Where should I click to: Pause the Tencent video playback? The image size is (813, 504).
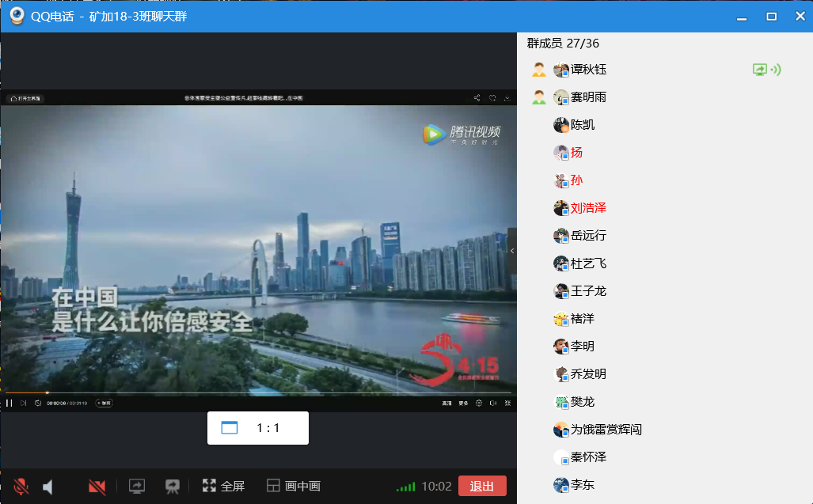click(9, 403)
